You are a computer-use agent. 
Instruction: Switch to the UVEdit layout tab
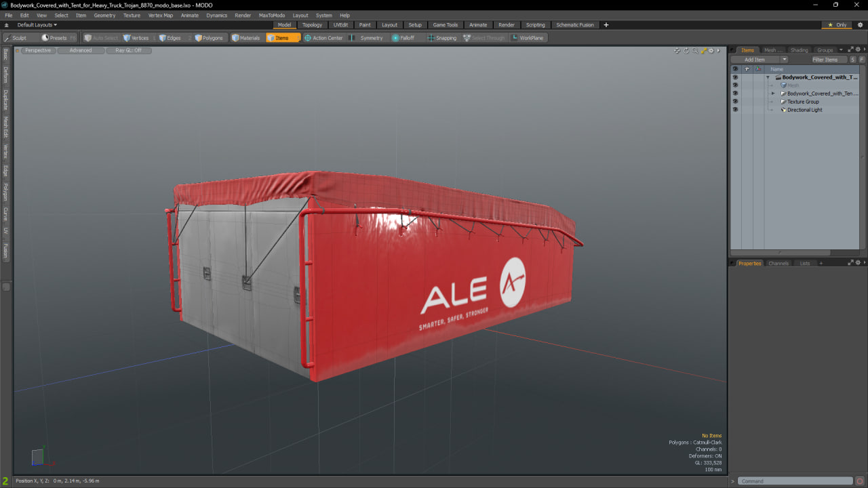(340, 25)
